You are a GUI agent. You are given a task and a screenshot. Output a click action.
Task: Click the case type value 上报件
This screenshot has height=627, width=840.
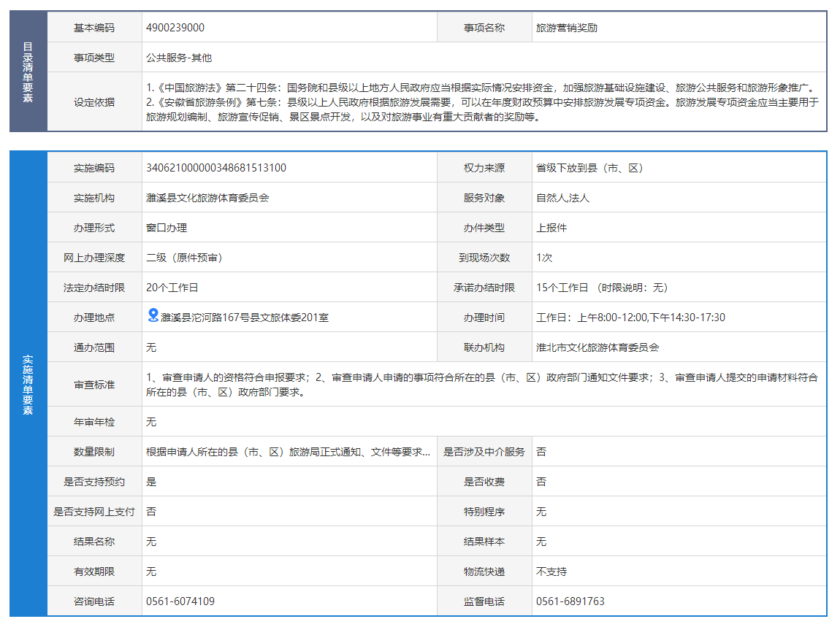[x=551, y=228]
